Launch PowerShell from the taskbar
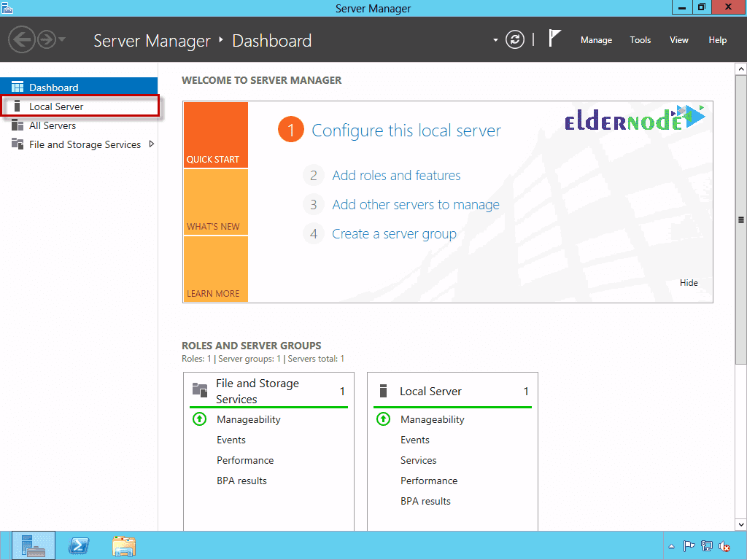This screenshot has width=747, height=560. (x=79, y=545)
